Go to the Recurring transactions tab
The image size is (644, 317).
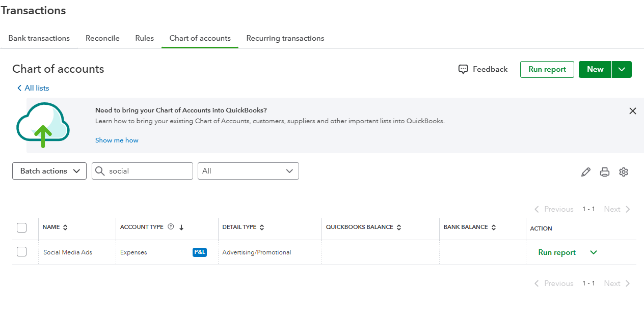[x=285, y=38]
